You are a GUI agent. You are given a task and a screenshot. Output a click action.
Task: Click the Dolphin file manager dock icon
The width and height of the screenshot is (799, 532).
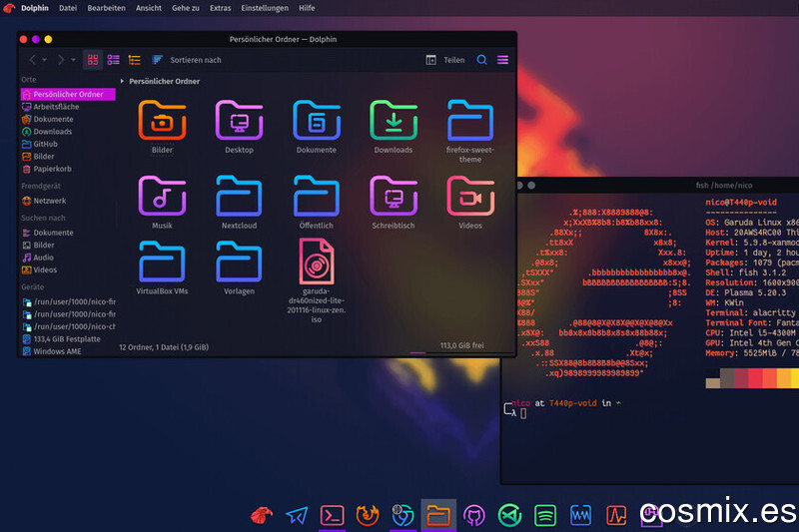click(x=438, y=515)
